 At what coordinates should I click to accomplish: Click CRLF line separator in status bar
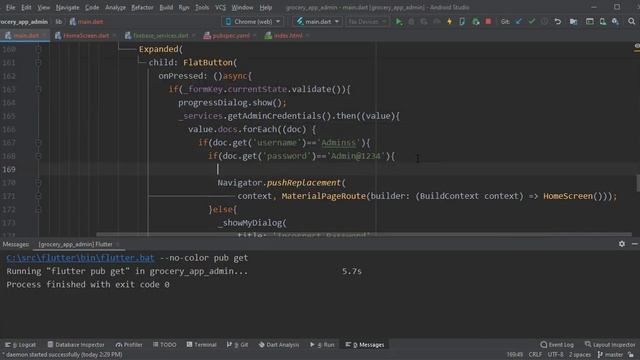click(x=535, y=355)
